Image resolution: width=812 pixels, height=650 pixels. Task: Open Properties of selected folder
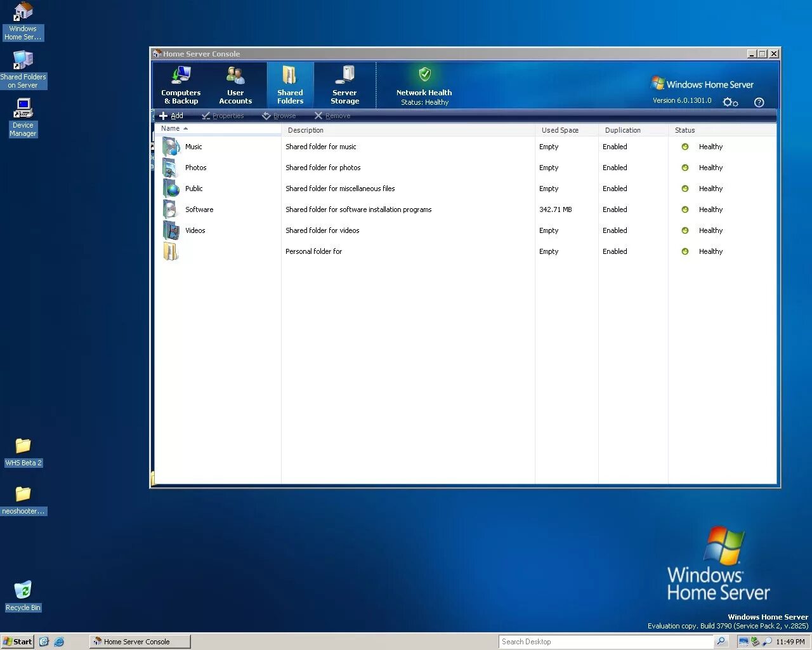tap(223, 116)
